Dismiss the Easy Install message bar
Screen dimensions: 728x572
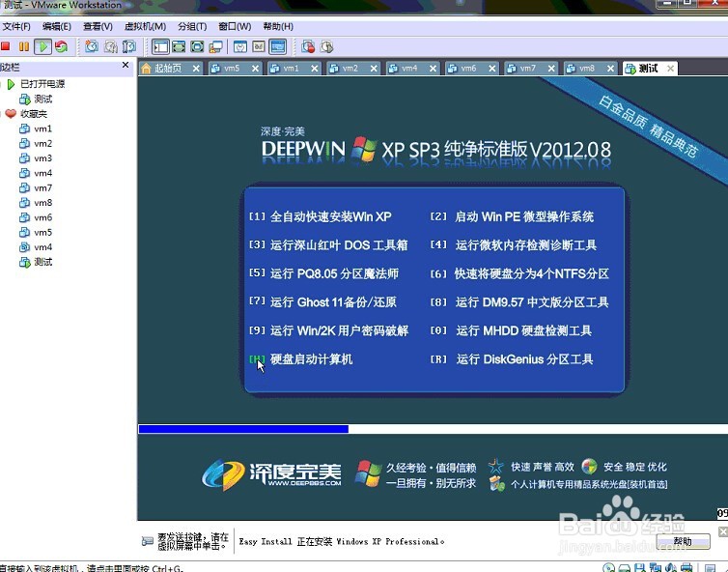click(723, 531)
